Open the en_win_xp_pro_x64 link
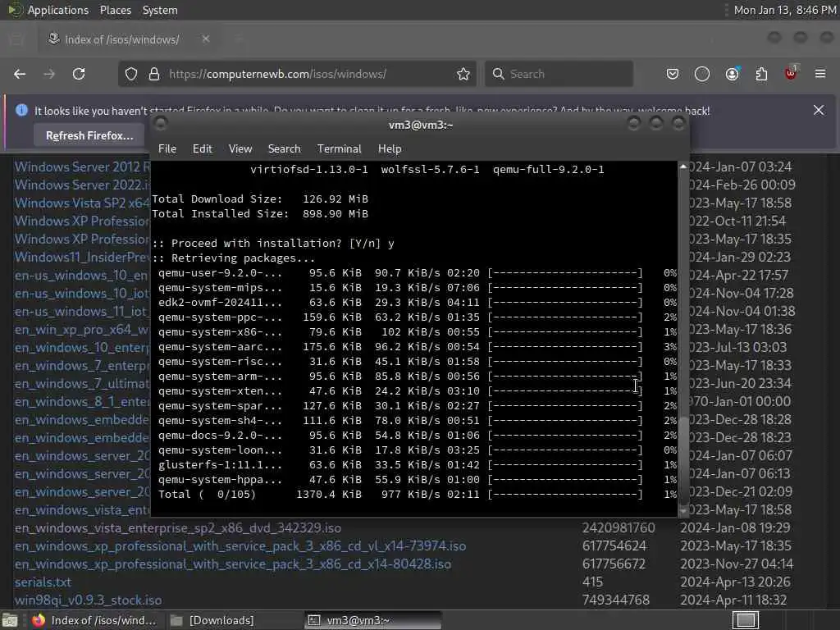 coord(82,330)
